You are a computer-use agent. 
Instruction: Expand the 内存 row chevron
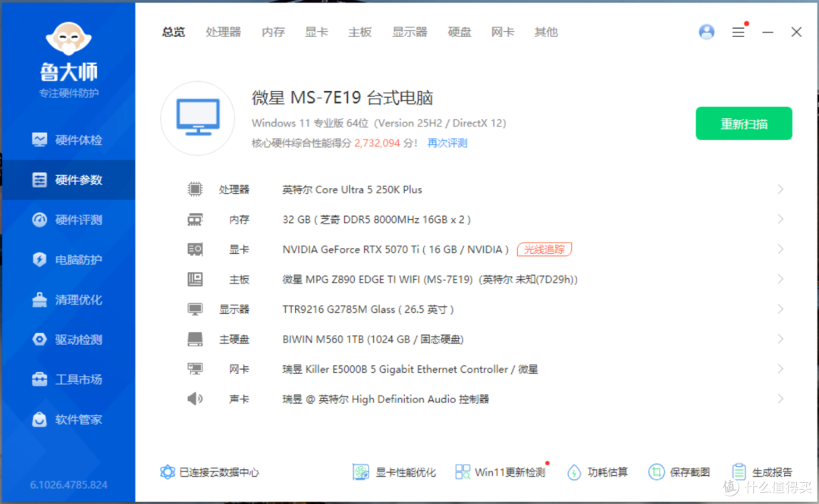pos(780,219)
